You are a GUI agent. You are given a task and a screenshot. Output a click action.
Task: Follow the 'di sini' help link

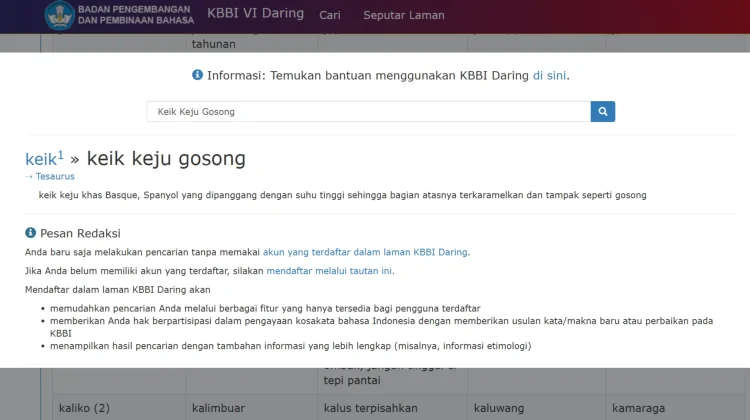549,76
